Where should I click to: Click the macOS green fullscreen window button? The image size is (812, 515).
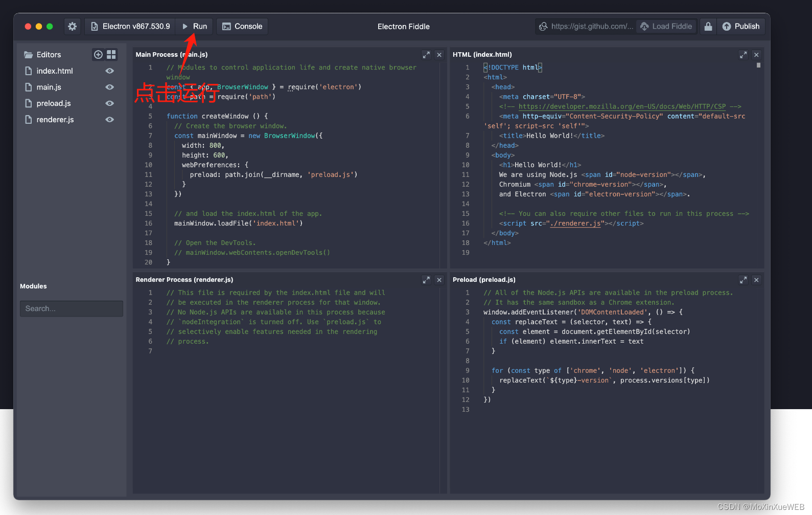pyautogui.click(x=50, y=27)
